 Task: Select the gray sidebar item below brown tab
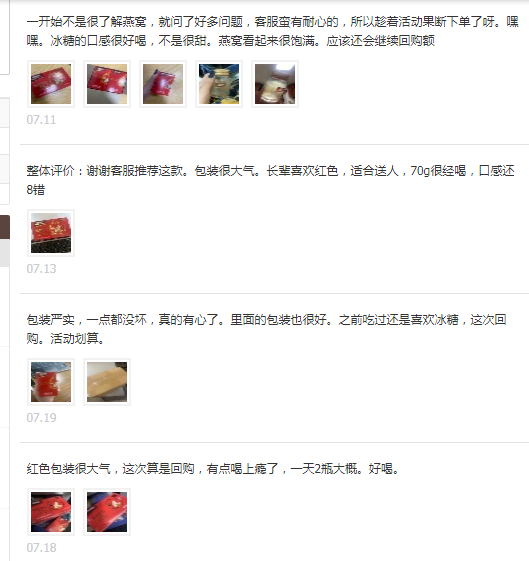tap(5, 253)
